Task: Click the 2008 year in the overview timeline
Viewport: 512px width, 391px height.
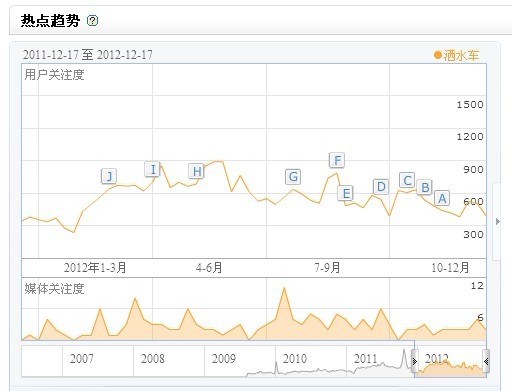Action: coord(153,359)
